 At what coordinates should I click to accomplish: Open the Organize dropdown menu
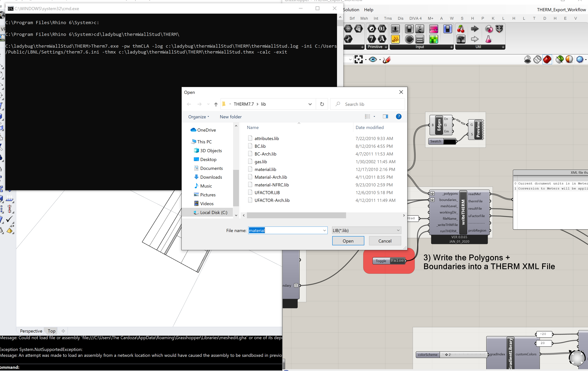pos(198,117)
